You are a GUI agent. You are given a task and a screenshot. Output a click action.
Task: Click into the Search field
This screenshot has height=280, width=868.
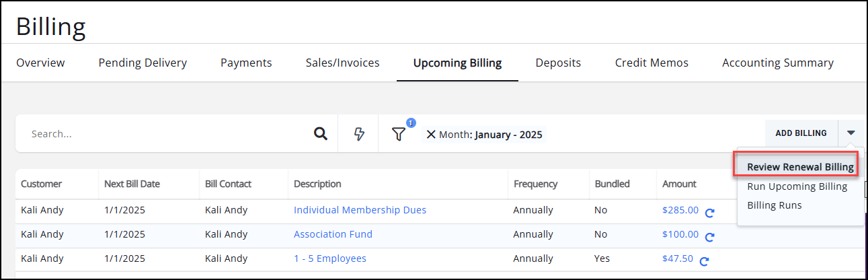click(168, 134)
